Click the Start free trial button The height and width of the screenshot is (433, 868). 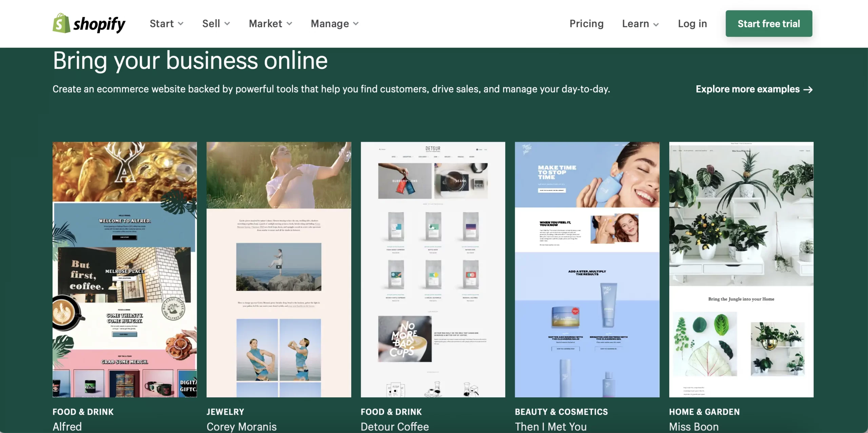point(769,23)
